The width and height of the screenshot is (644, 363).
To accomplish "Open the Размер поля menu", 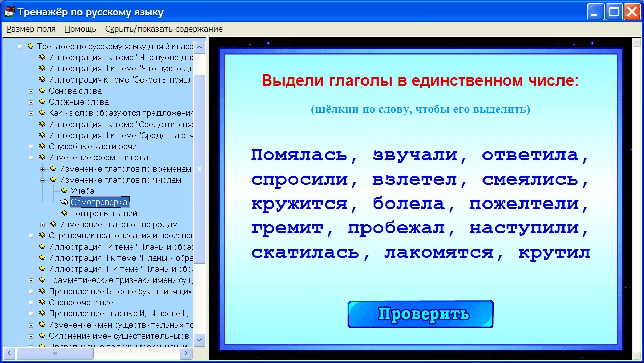I will [x=31, y=29].
